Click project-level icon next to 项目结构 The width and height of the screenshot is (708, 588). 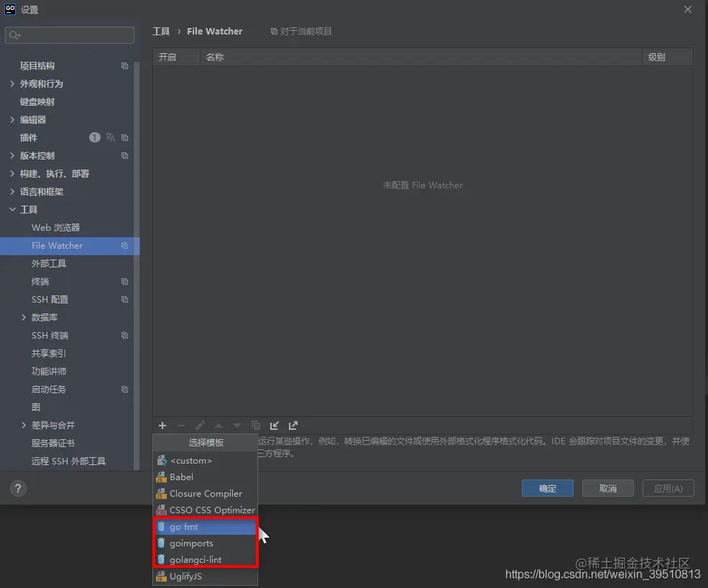124,66
